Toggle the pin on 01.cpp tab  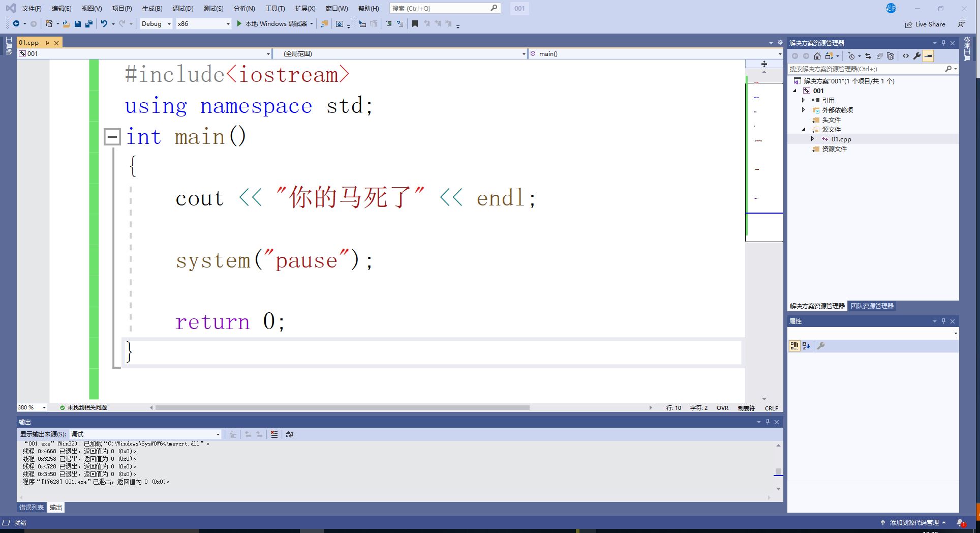click(x=47, y=43)
